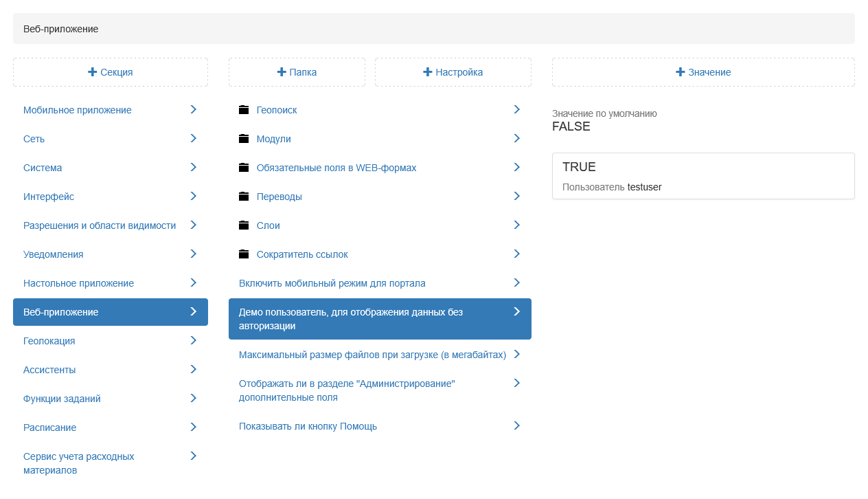The height and width of the screenshot is (499, 868).
Task: Click the folder icon next to Переводы
Action: click(244, 197)
